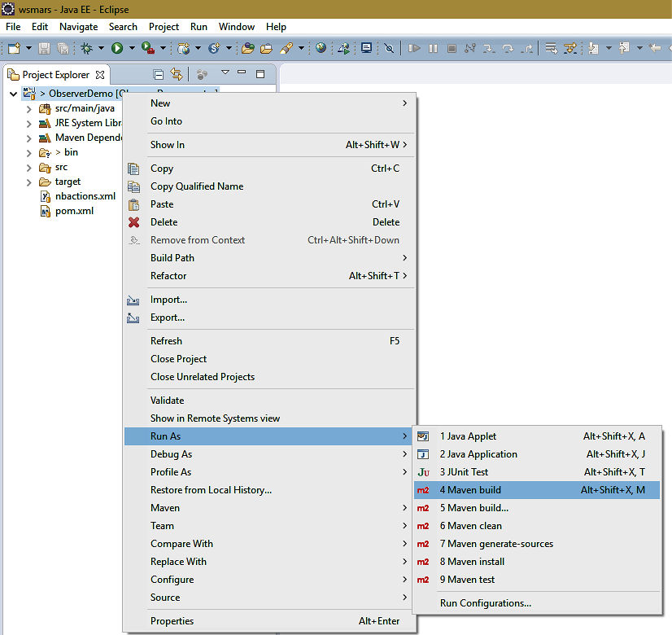Click the pom.xml file icon
The width and height of the screenshot is (672, 635).
46,211
